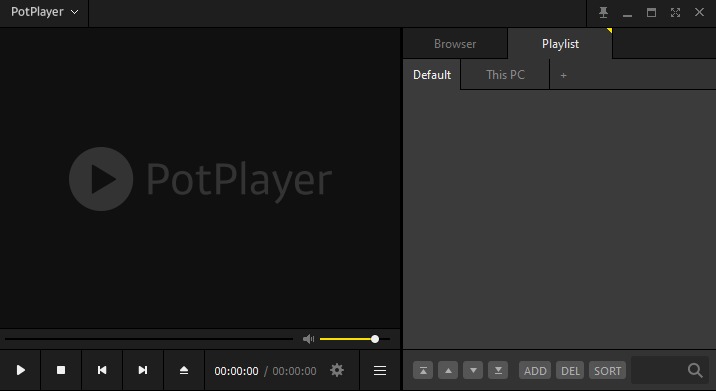Screen dimensions: 716x391
Task: Click the SORT button
Action: tap(607, 370)
